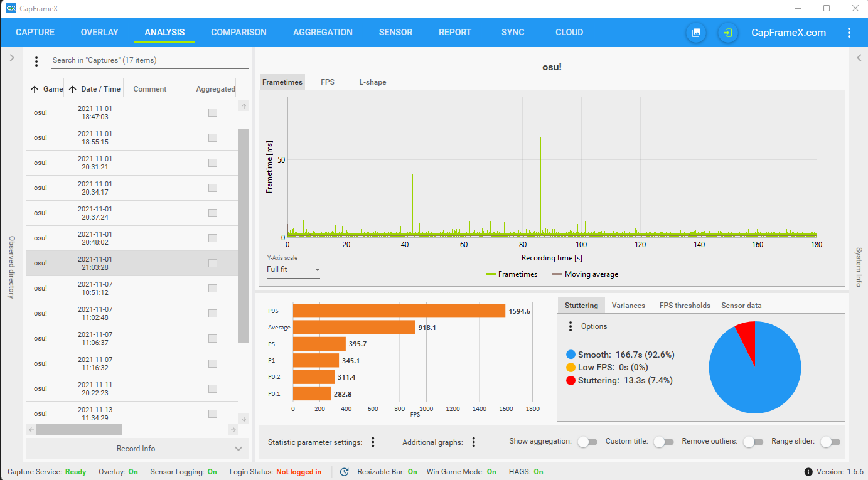Open the three-dot main menu at top right
Viewport: 868px width, 480px height.
[849, 33]
